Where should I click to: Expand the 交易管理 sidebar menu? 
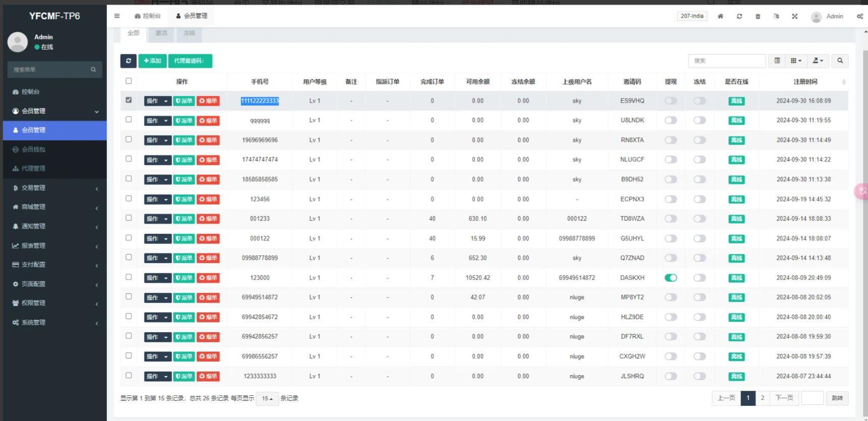[55, 188]
